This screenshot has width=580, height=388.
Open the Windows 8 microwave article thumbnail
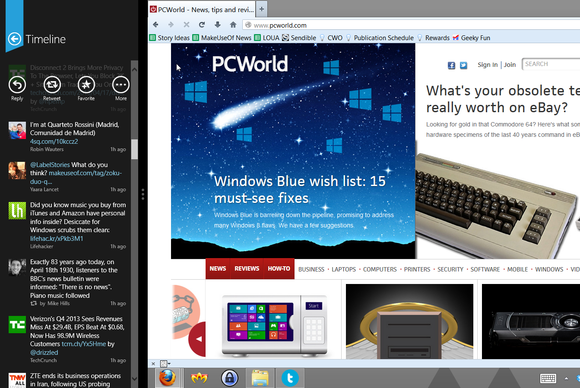click(274, 325)
